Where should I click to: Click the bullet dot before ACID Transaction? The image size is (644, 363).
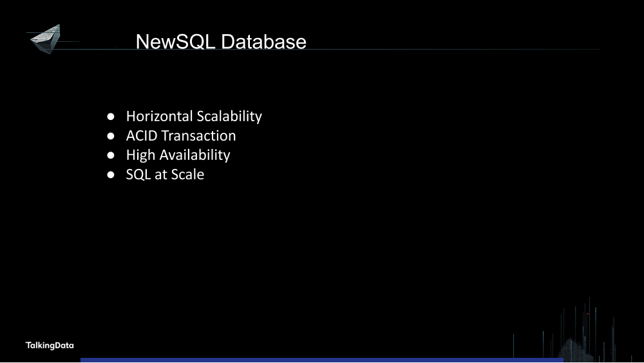pos(111,136)
